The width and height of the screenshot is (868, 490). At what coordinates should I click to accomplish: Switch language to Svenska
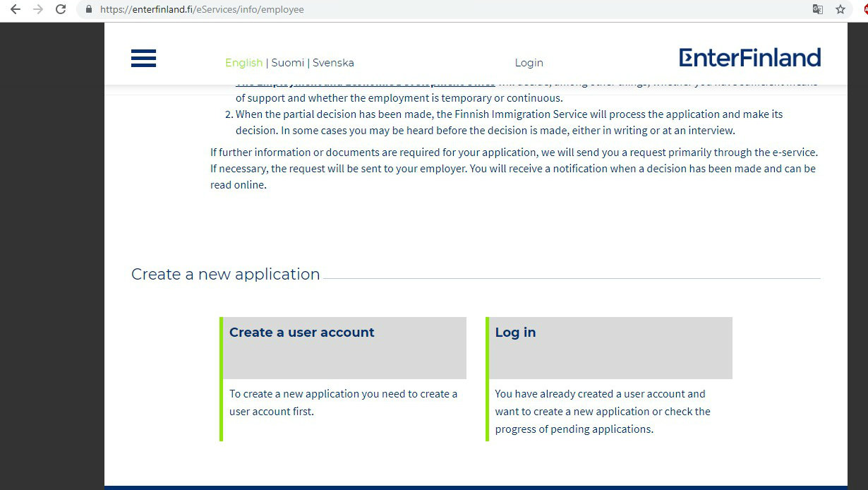(333, 63)
